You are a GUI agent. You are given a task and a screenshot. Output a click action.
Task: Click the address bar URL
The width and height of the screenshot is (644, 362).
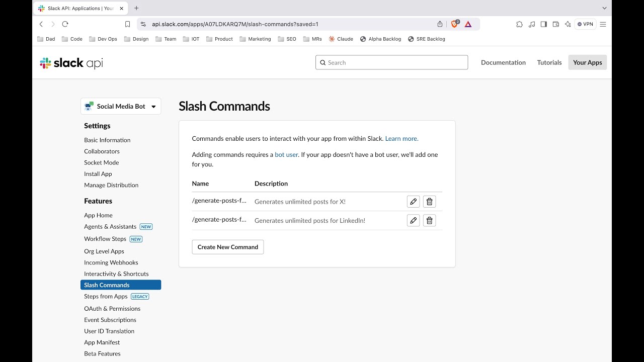235,24
